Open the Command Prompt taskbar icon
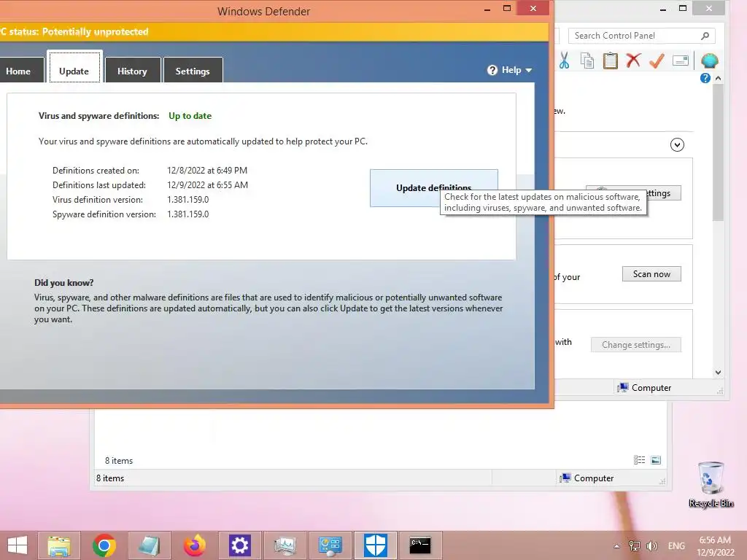Viewport: 747px width, 560px height. point(420,545)
